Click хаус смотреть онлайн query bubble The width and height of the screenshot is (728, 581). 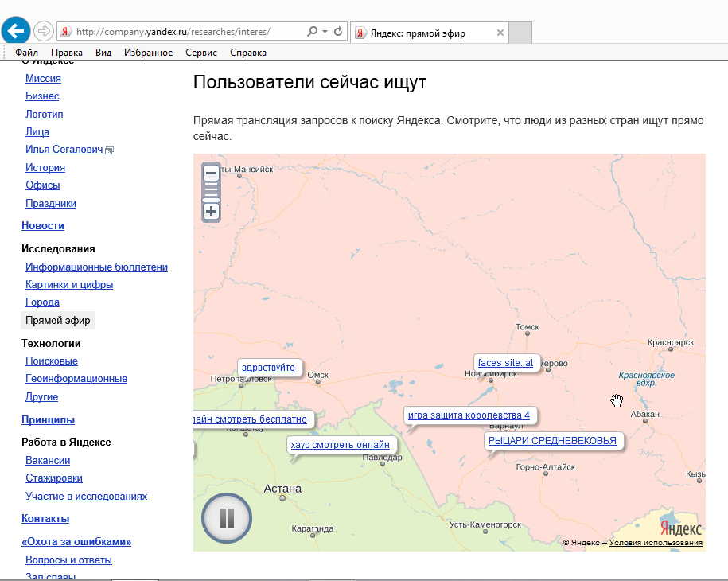click(x=341, y=445)
